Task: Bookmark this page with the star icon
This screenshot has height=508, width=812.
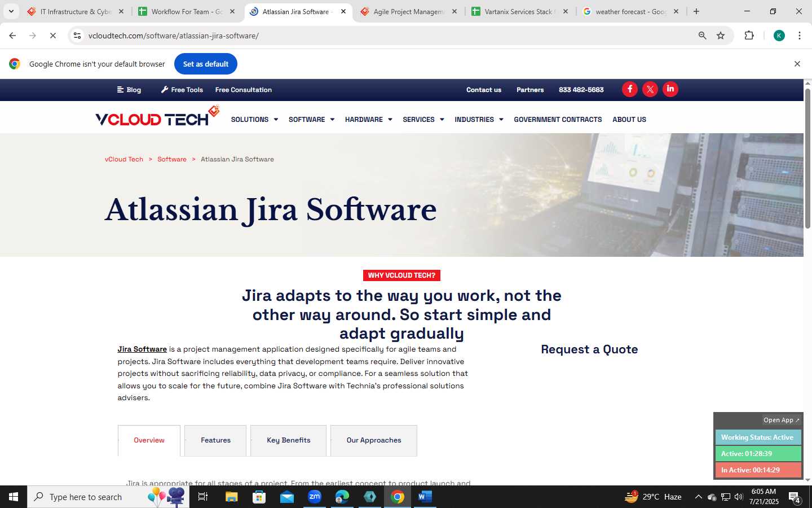Action: [721, 36]
